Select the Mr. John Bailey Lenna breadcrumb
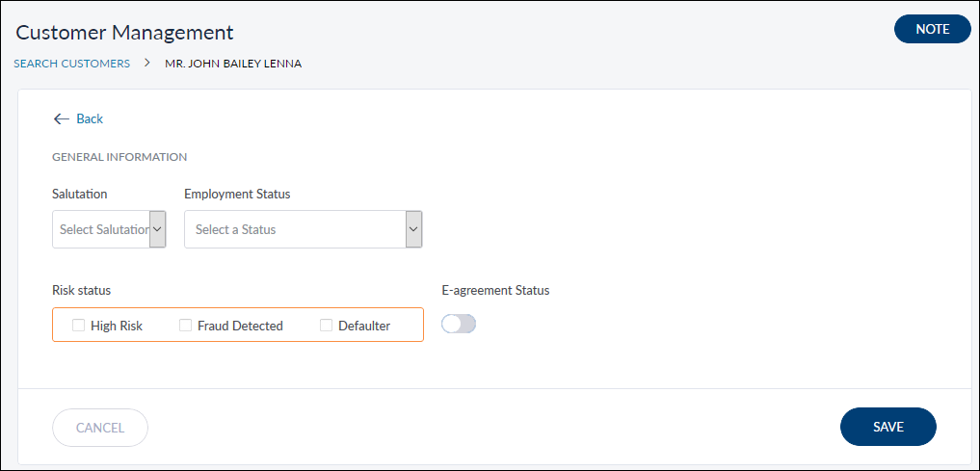 pos(233,64)
